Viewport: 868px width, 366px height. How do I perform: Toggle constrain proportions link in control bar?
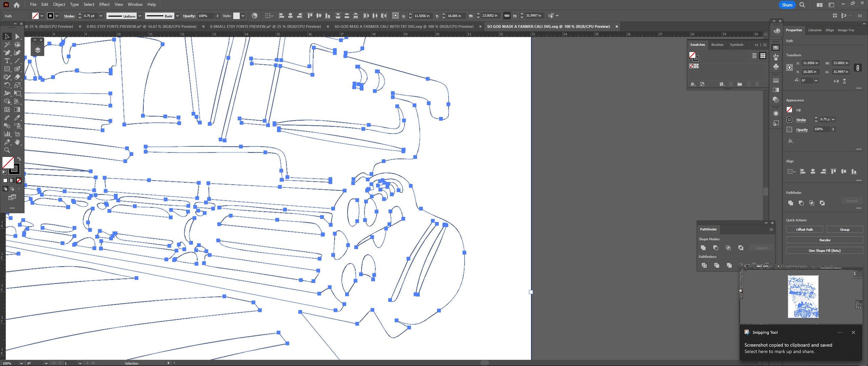[x=507, y=16]
